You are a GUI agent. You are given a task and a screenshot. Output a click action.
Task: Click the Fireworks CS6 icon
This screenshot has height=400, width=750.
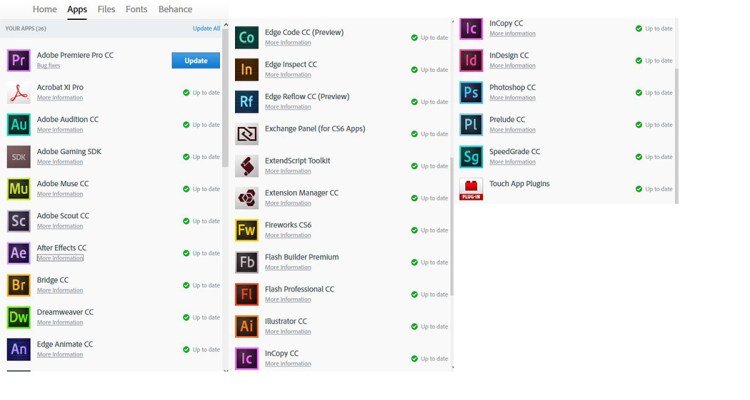[246, 230]
